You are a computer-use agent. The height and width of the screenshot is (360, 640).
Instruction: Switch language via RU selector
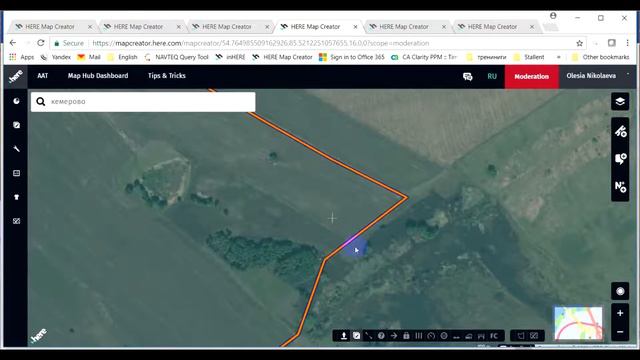[x=492, y=76]
